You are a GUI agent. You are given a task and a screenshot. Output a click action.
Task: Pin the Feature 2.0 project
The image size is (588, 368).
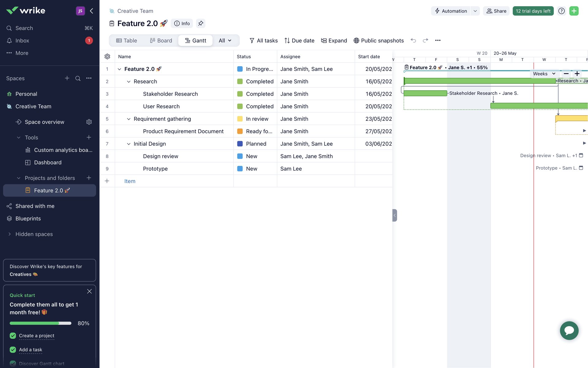(201, 23)
